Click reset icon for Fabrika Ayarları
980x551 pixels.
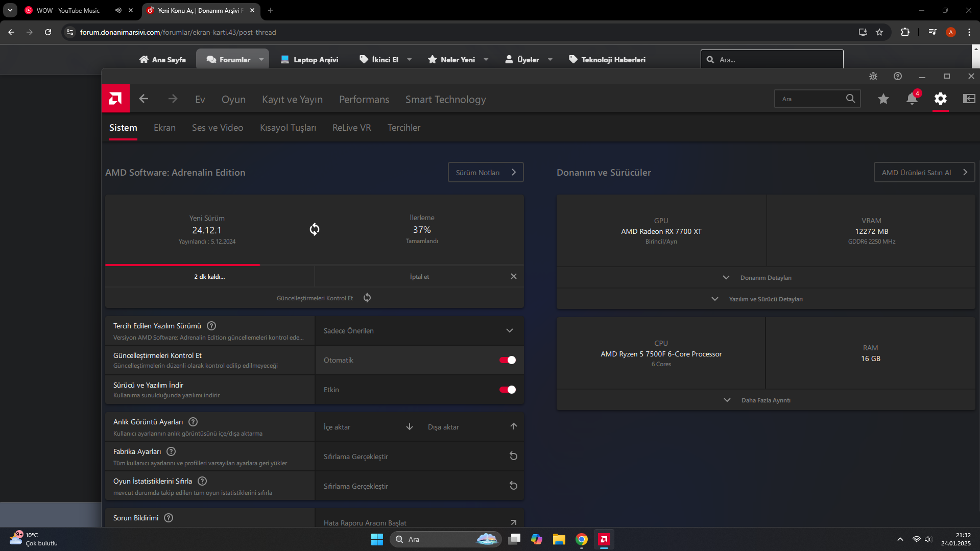tap(514, 456)
